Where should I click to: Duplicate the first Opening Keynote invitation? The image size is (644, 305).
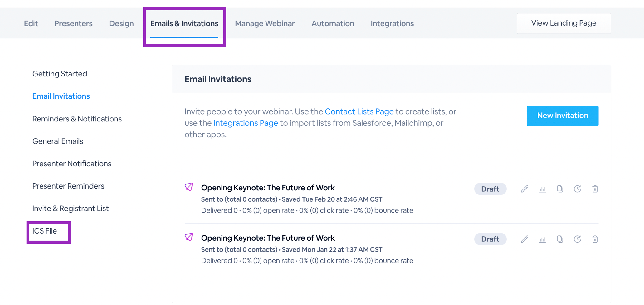coord(560,189)
